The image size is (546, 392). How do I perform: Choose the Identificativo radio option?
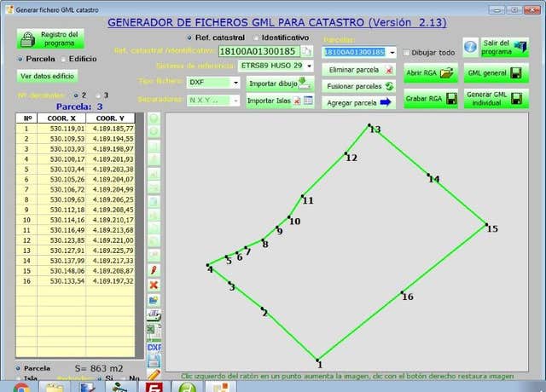(255, 38)
